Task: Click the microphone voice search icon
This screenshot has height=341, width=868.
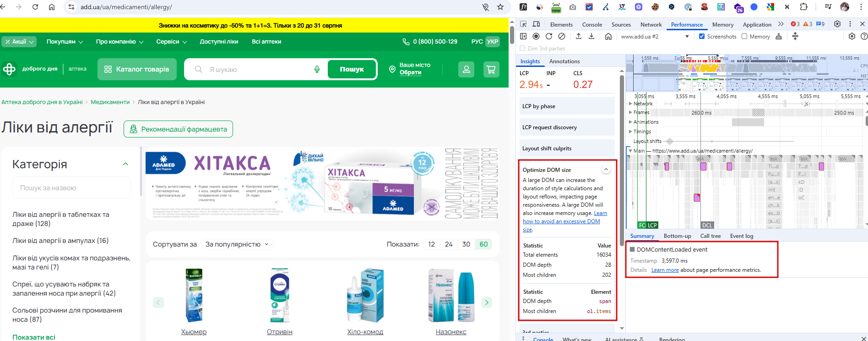Action: point(317,69)
